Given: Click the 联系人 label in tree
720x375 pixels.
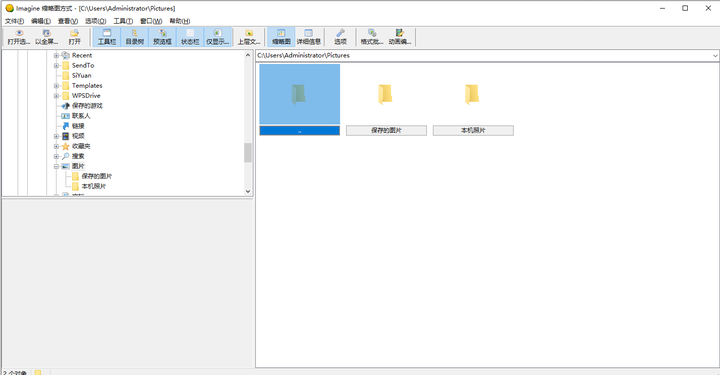Looking at the screenshot, I should [x=81, y=116].
